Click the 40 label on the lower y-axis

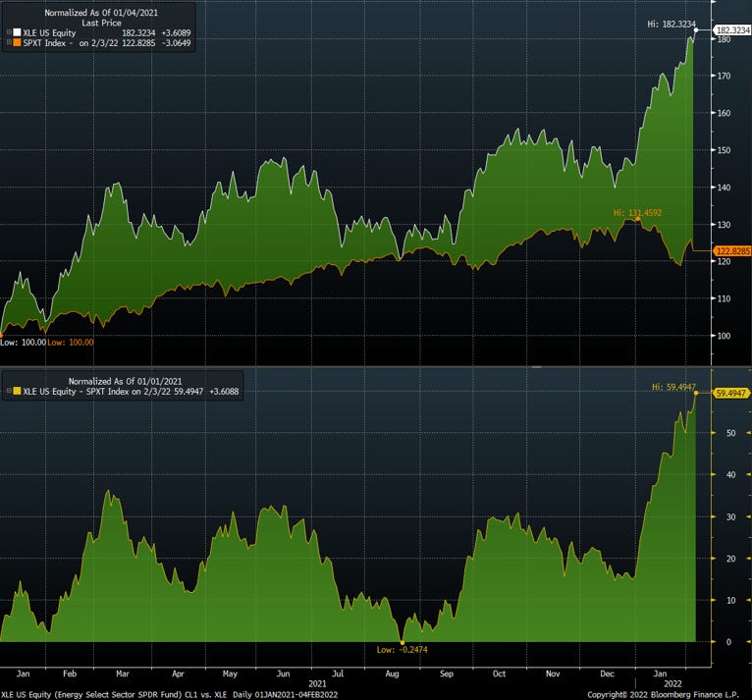coord(730,474)
